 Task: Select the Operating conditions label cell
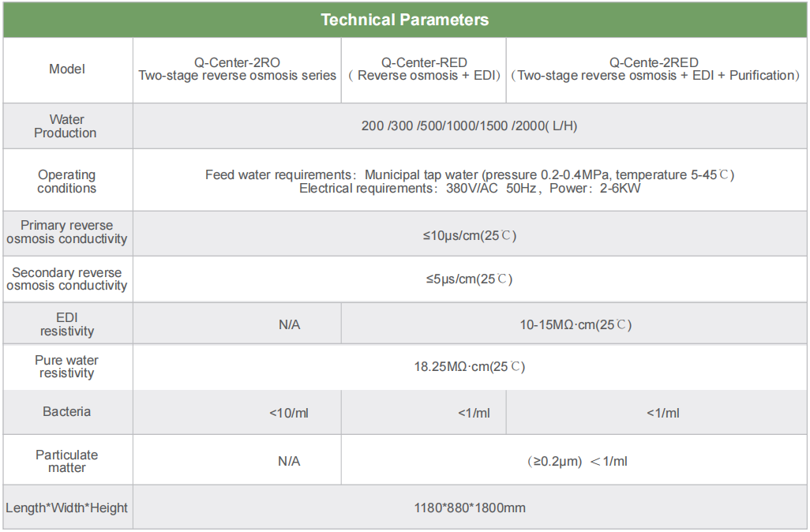pyautogui.click(x=67, y=182)
